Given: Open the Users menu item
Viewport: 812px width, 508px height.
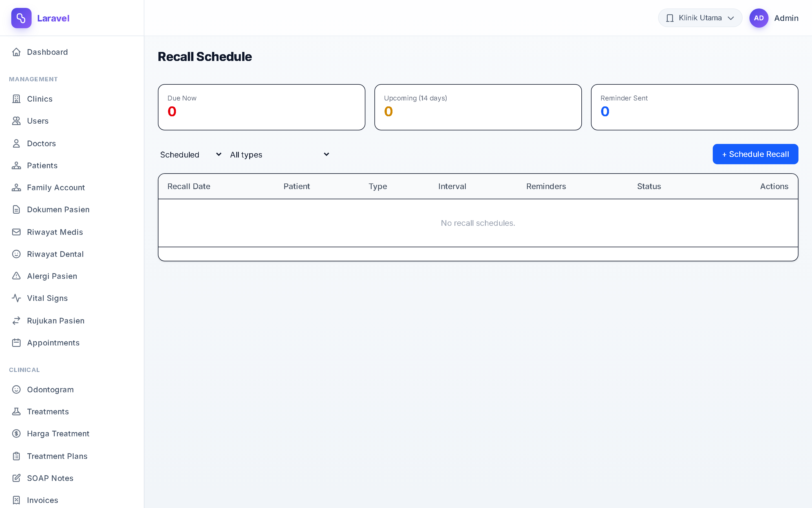Looking at the screenshot, I should [x=72, y=121].
